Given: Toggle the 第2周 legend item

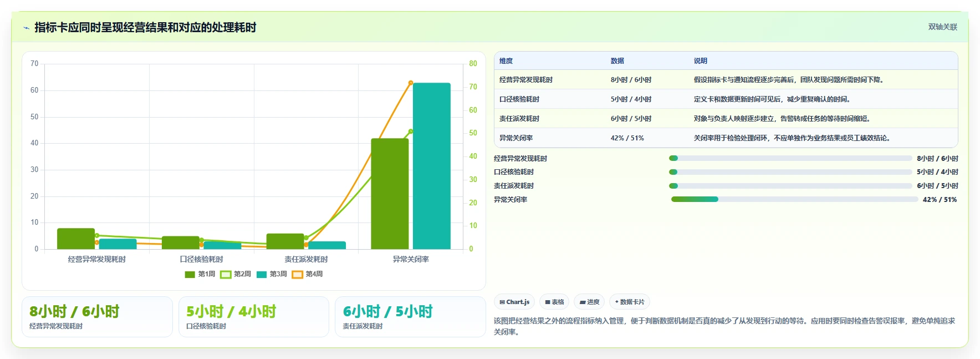Looking at the screenshot, I should 236,274.
